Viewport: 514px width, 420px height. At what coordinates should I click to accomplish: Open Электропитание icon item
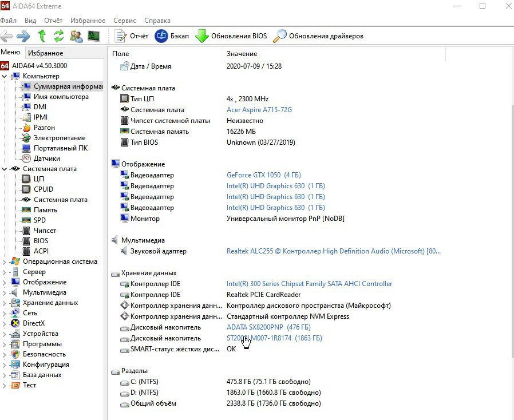coord(54,138)
